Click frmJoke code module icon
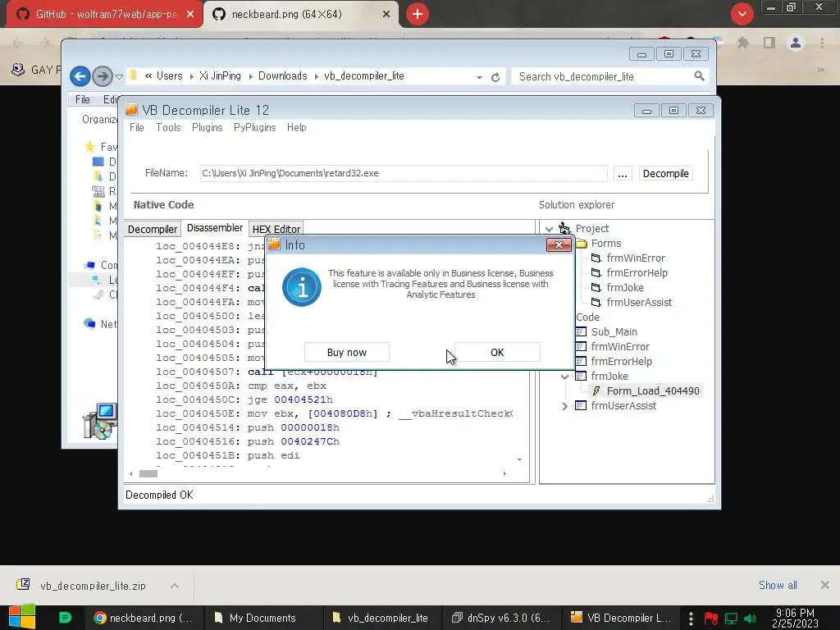840x630 pixels. 581,376
